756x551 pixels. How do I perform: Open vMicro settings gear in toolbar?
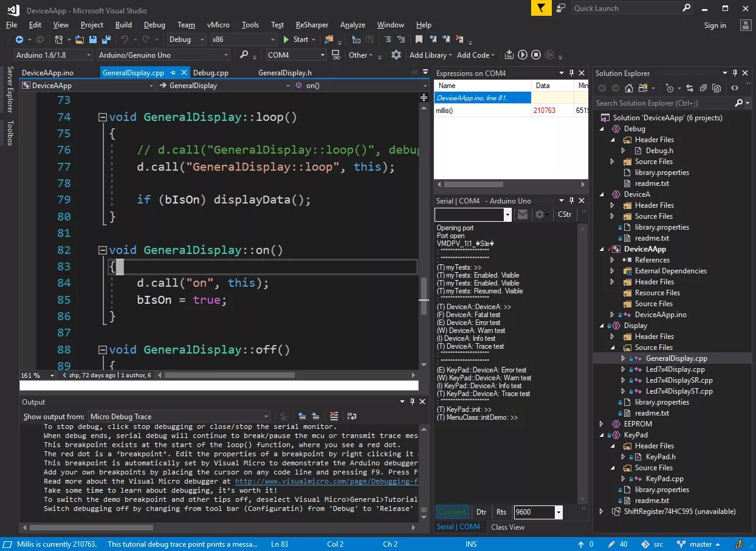(396, 55)
